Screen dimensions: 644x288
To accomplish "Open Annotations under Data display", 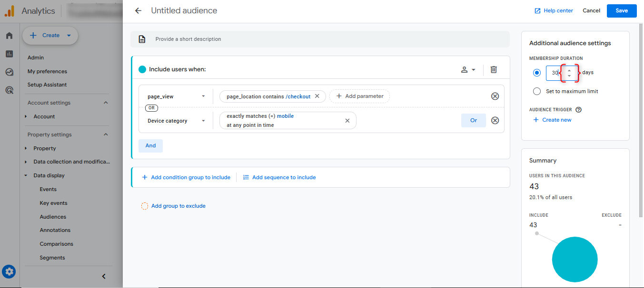I will [55, 230].
